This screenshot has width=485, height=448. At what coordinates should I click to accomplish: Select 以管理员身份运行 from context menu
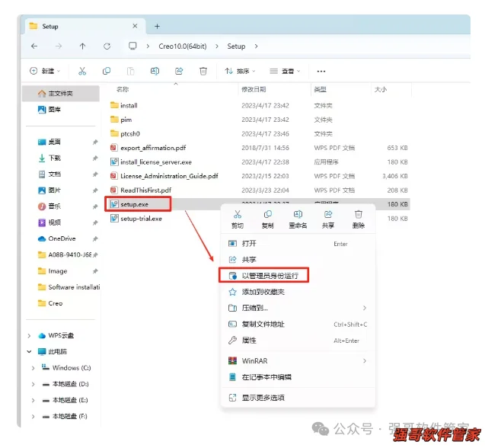tap(298, 276)
